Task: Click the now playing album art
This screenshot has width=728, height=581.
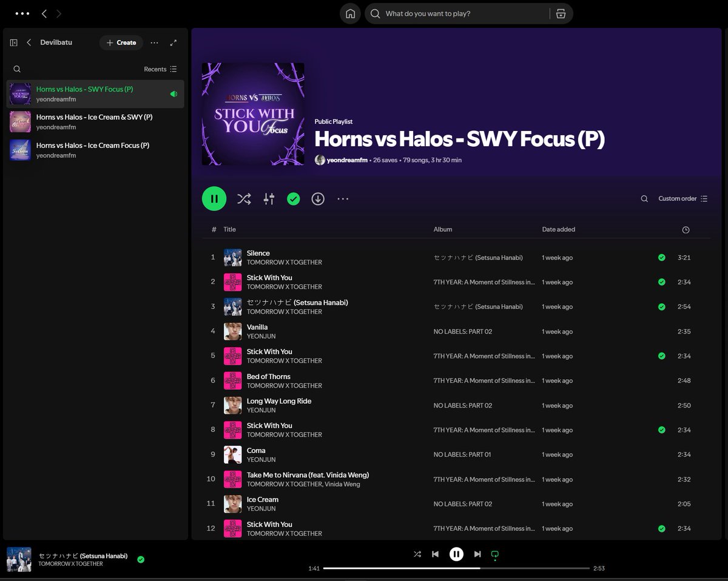Action: [x=19, y=559]
